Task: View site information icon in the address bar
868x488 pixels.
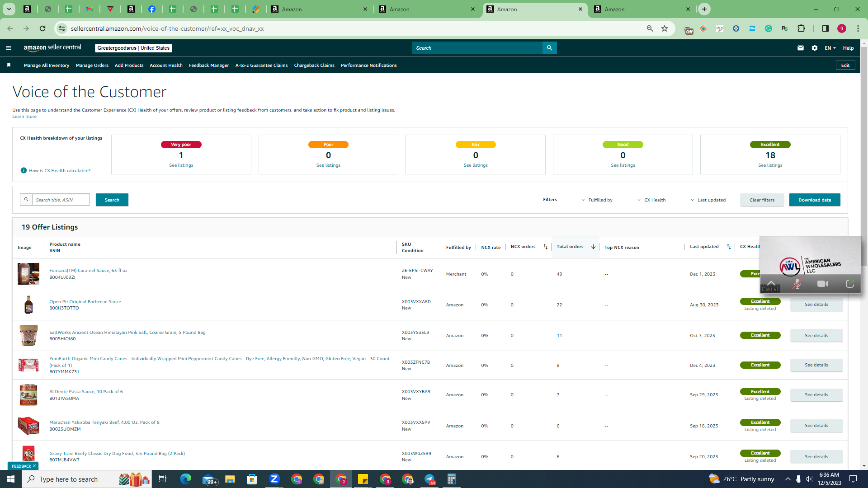Action: (62, 28)
